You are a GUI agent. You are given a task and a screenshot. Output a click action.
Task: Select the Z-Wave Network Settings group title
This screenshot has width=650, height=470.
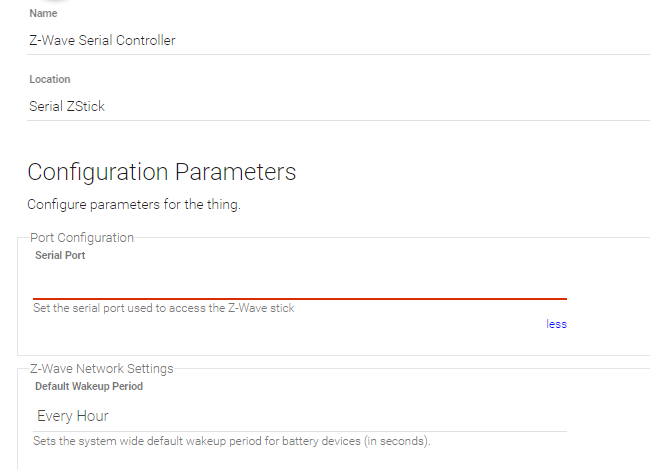tap(102, 368)
